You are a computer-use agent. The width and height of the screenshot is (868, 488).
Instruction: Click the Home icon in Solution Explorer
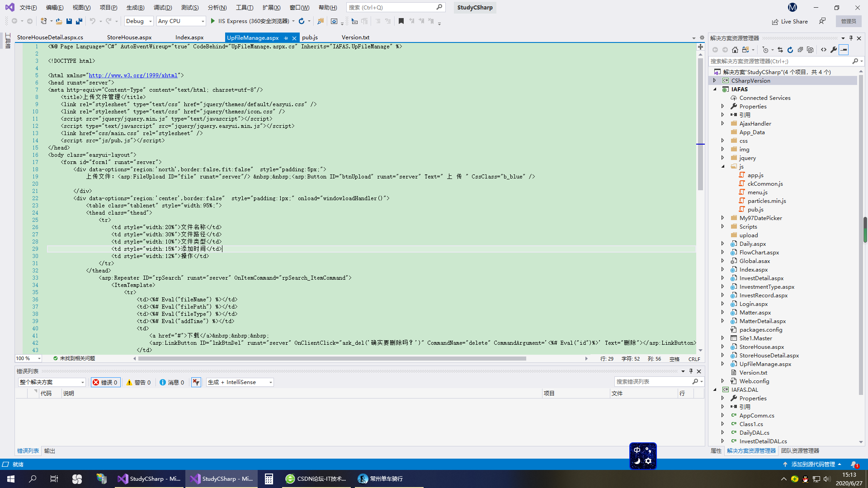735,50
